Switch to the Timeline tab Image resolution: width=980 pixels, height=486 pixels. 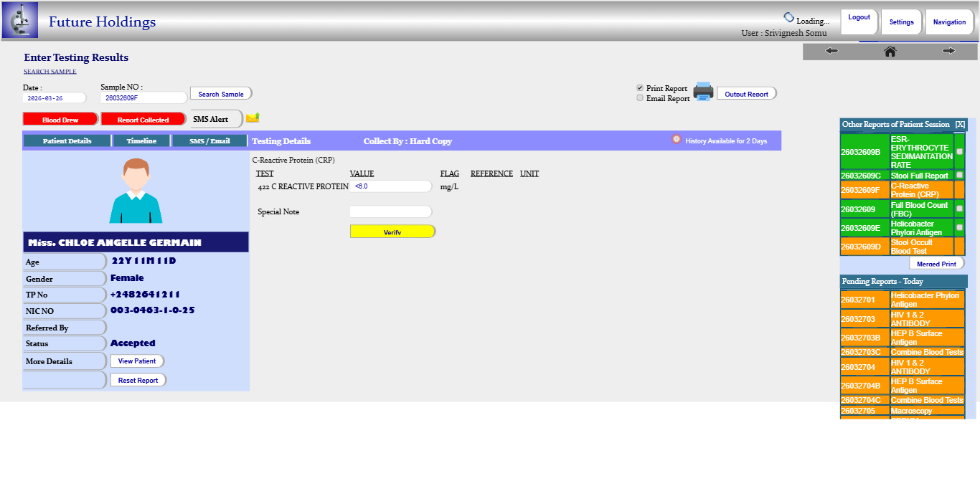[x=141, y=141]
